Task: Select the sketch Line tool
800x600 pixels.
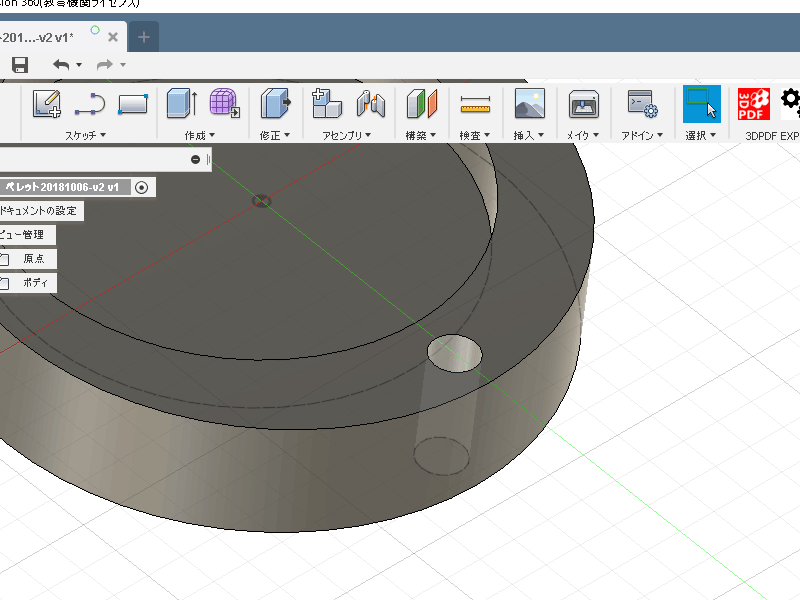Action: click(90, 104)
